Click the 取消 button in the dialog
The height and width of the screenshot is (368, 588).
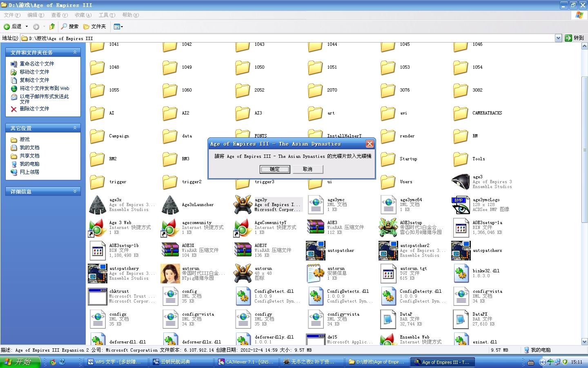[307, 169]
